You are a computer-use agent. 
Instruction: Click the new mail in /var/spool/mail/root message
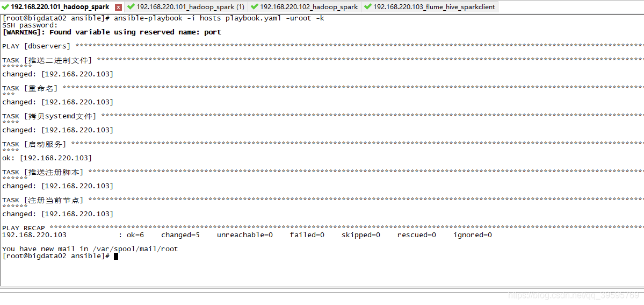[90, 249]
